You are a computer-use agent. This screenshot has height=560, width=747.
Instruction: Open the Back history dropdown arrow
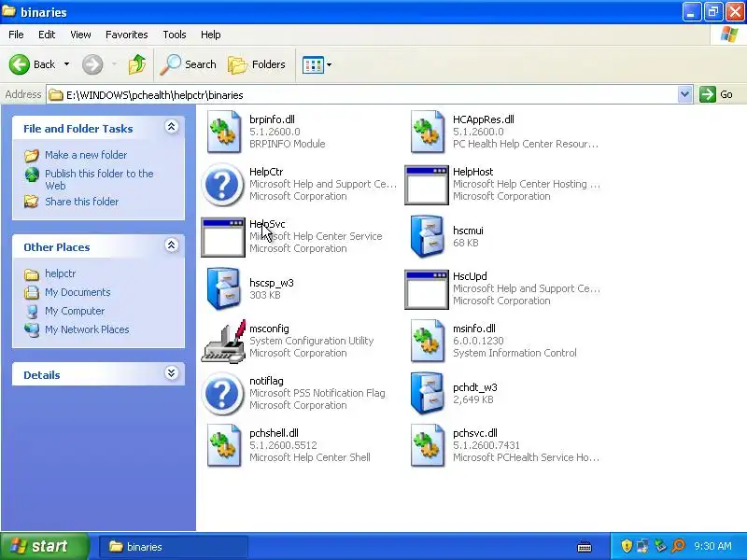(x=66, y=64)
